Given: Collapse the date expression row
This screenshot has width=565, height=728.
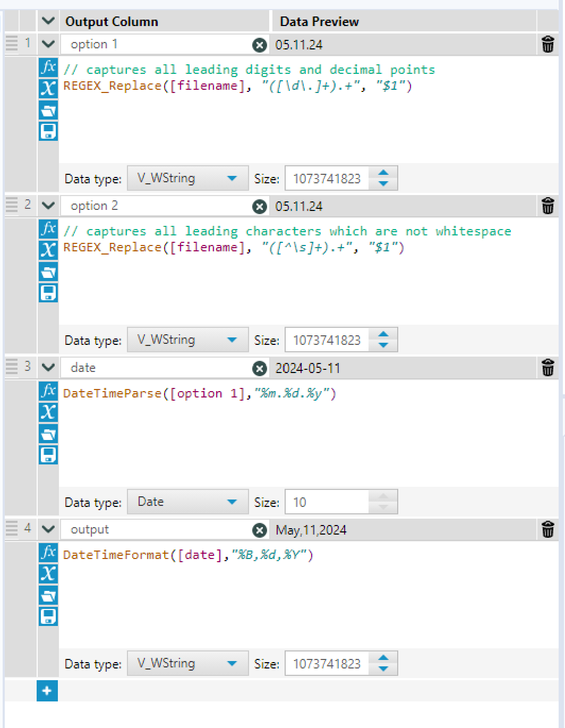Looking at the screenshot, I should (x=48, y=367).
